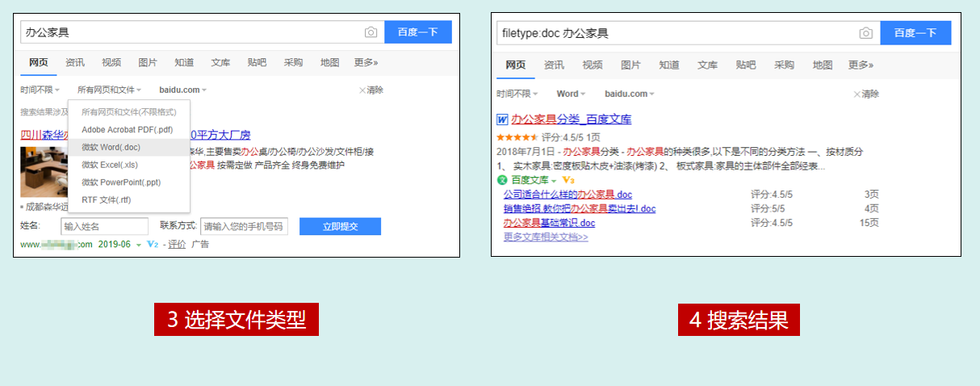Click the search box containing only 办公家具
The width and height of the screenshot is (980, 386).
(201, 32)
